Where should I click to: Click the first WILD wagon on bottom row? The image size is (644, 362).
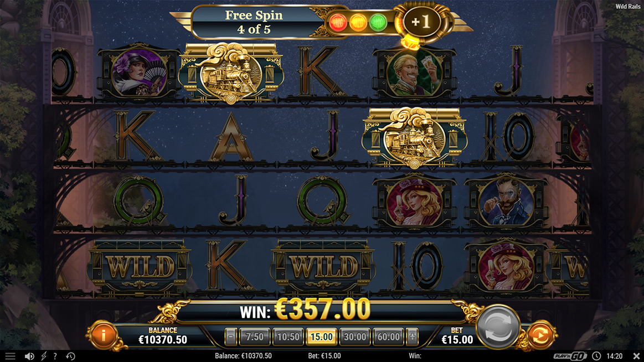[x=139, y=266]
